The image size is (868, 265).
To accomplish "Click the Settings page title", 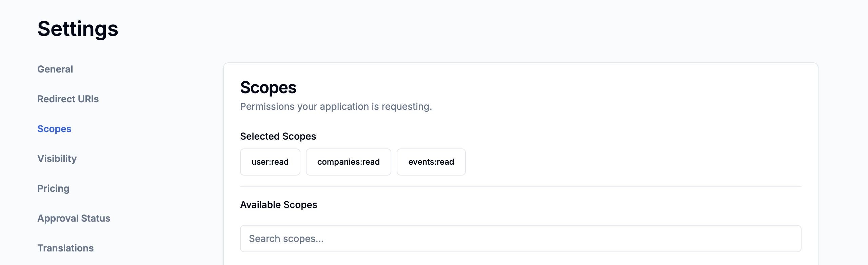I will pos(78,29).
